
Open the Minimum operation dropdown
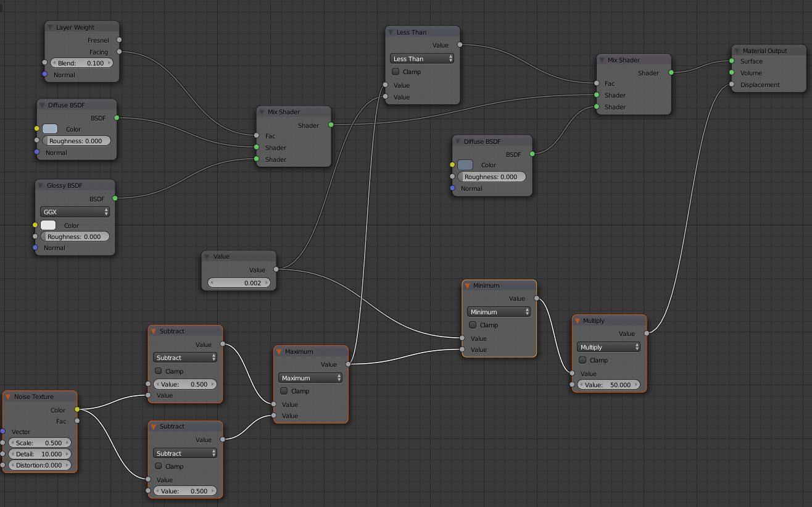pyautogui.click(x=499, y=312)
